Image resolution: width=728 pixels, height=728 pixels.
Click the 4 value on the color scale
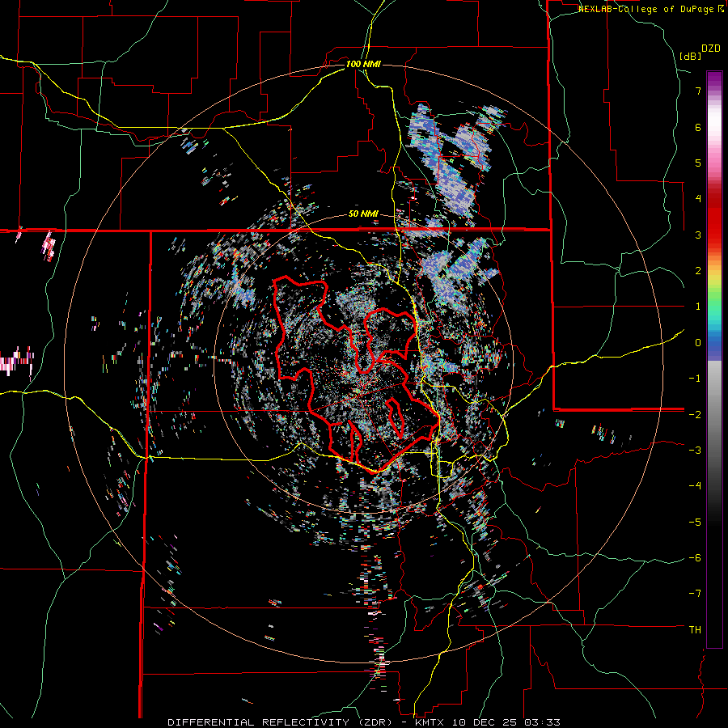pyautogui.click(x=698, y=199)
